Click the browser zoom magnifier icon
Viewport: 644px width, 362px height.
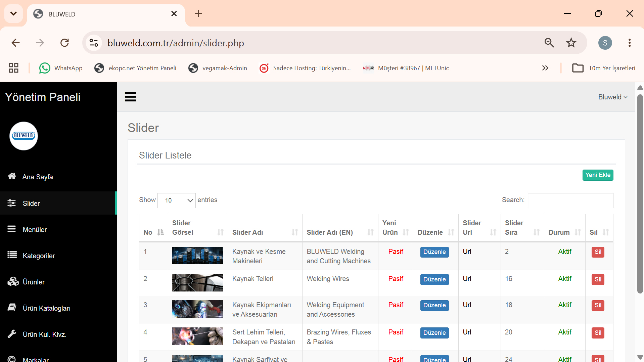pyautogui.click(x=549, y=43)
